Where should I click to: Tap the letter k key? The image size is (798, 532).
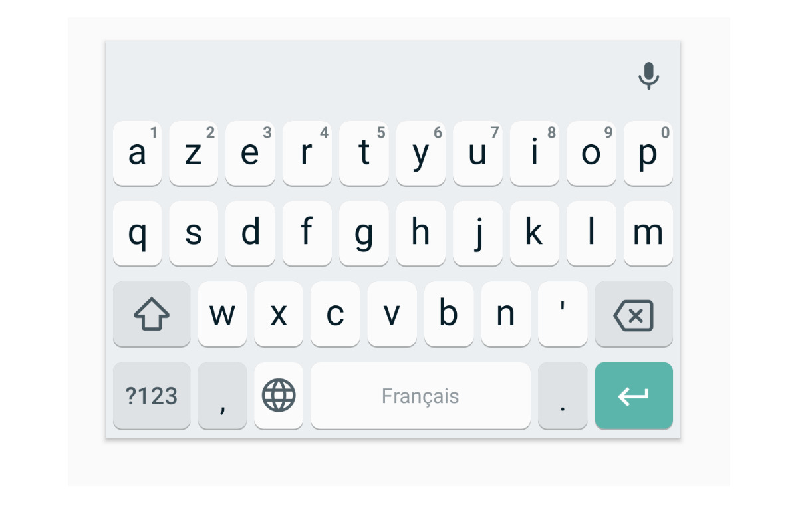535,233
